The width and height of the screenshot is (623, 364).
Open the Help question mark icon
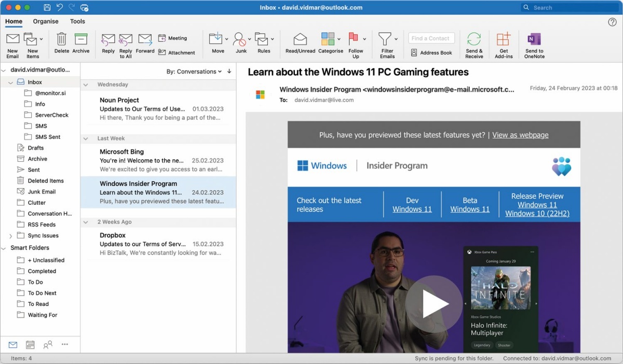(612, 22)
